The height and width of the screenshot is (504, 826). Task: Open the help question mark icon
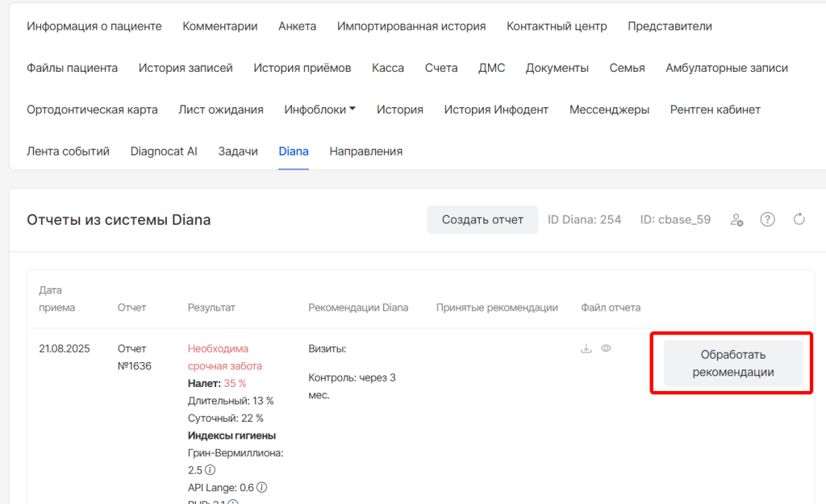point(768,219)
